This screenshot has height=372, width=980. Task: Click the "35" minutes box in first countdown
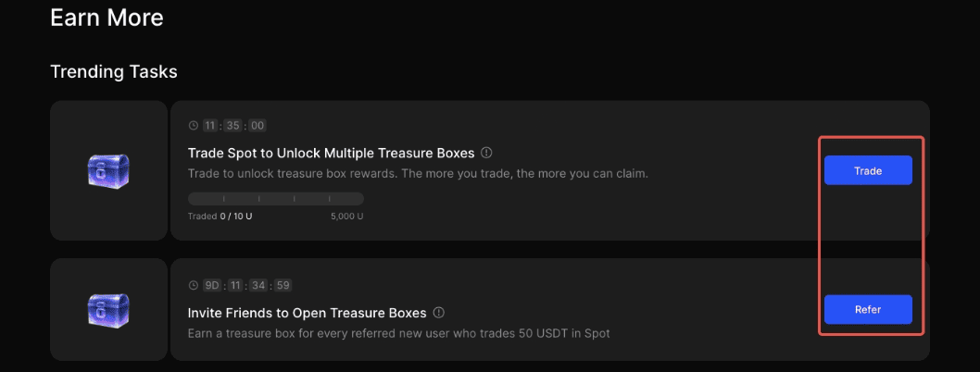(234, 126)
